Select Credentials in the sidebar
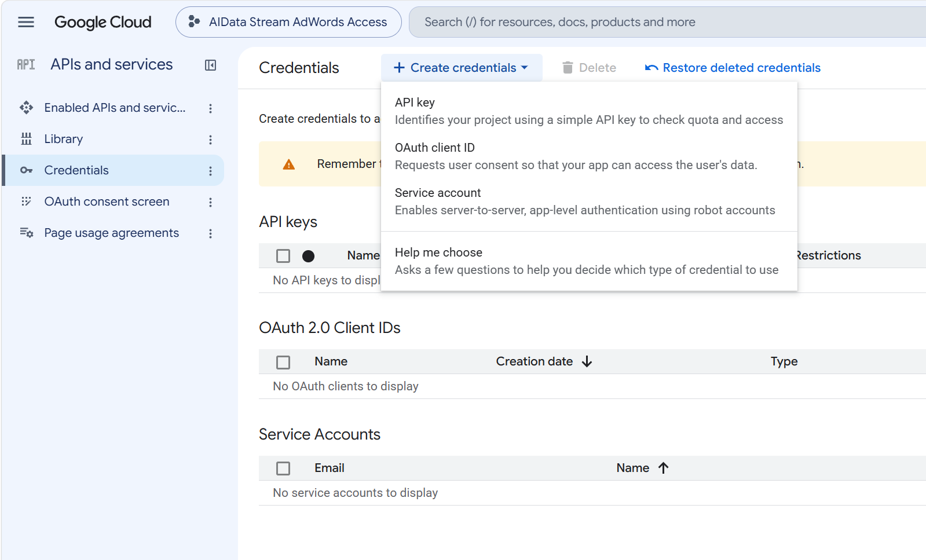Viewport: 926px width, 560px height. 114,170
